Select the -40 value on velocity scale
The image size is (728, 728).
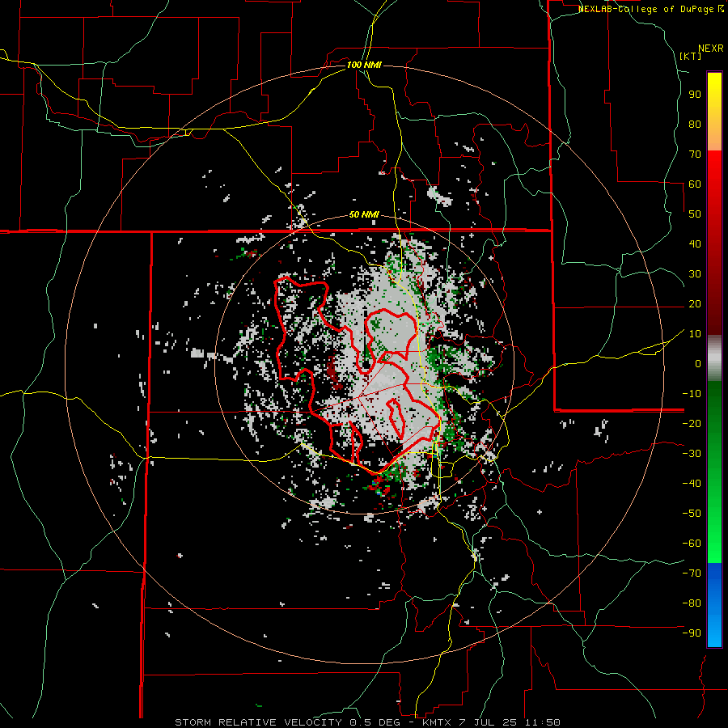point(692,484)
